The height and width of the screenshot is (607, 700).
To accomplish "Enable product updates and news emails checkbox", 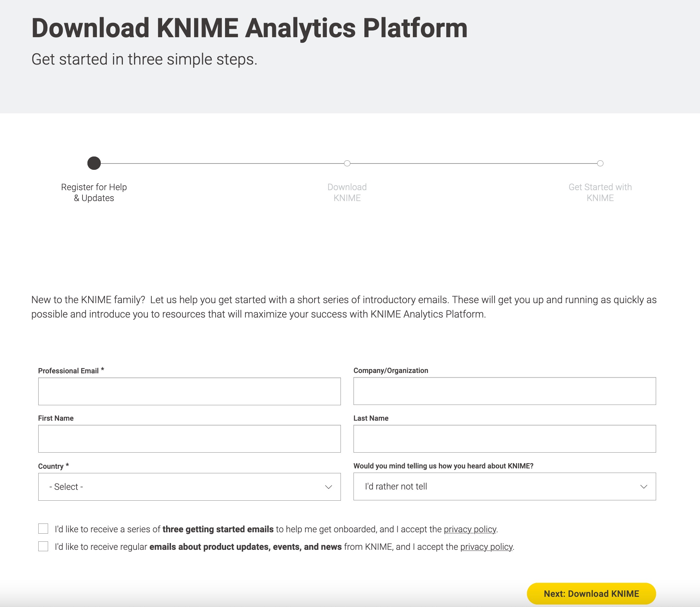I will tap(43, 546).
